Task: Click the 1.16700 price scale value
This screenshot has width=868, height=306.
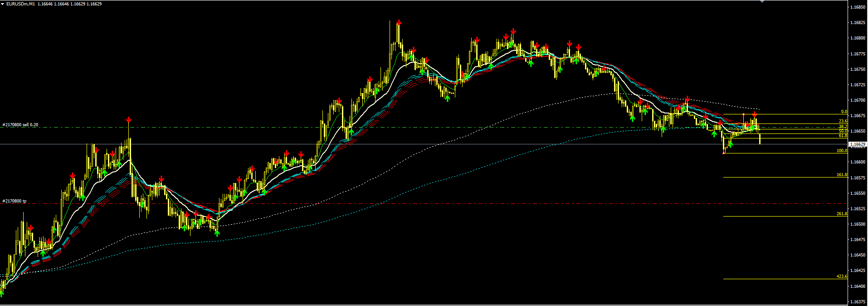Action: click(x=858, y=100)
